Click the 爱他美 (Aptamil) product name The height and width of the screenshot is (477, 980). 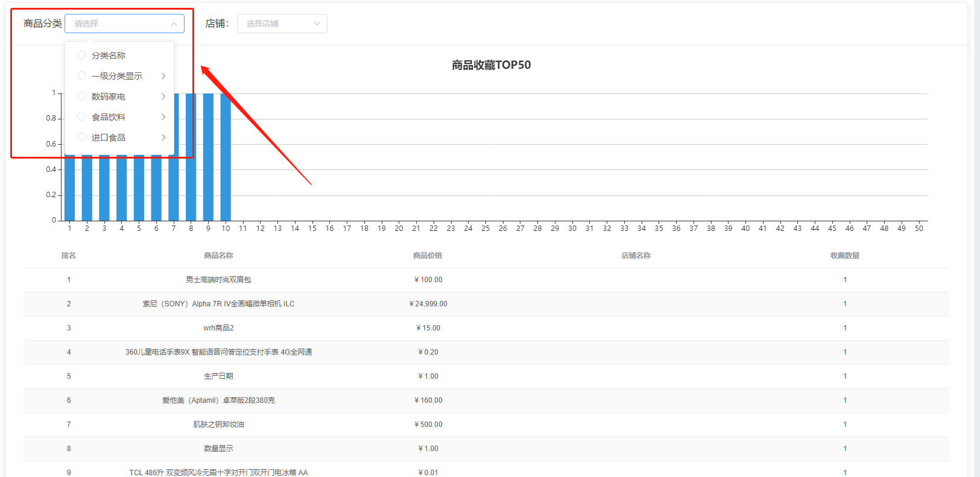coord(218,400)
